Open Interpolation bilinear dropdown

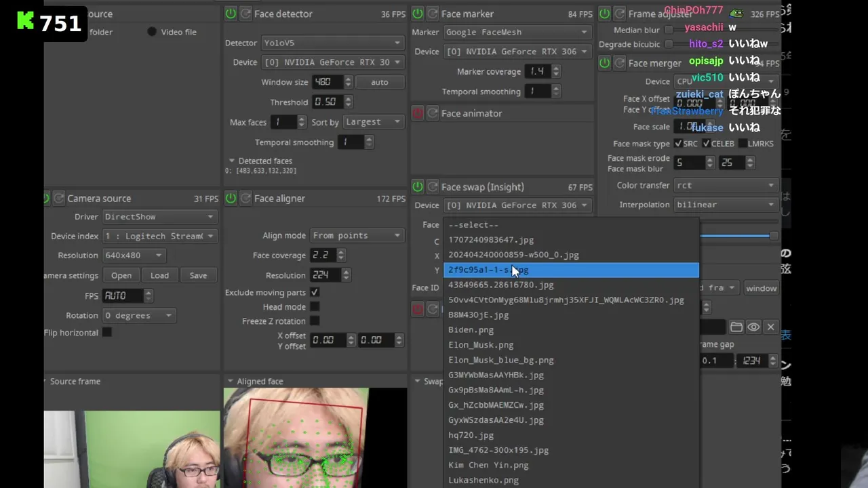pyautogui.click(x=725, y=205)
